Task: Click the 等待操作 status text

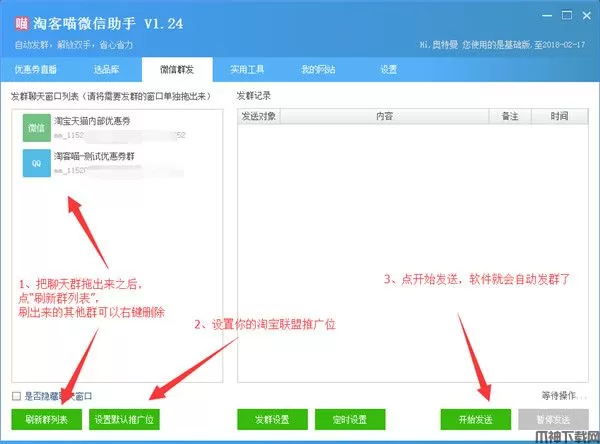Action: point(564,395)
